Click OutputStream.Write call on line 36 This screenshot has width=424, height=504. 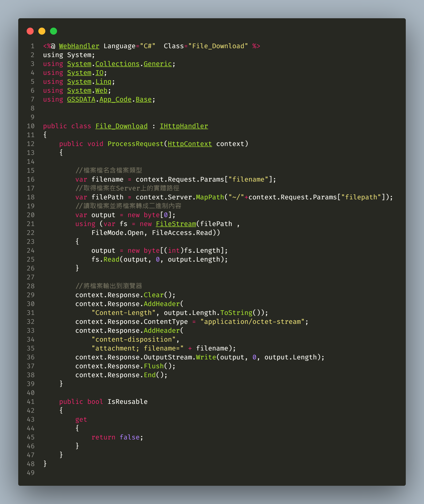(180, 357)
